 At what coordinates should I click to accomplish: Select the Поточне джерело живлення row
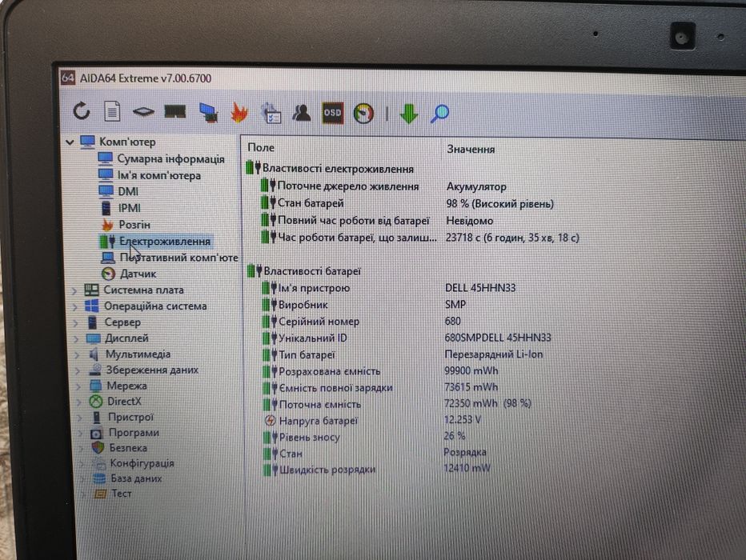383,186
